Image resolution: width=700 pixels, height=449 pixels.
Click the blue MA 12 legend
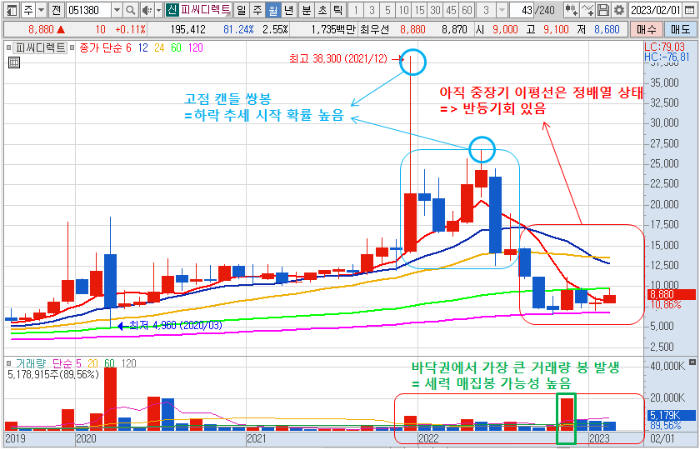tap(143, 47)
